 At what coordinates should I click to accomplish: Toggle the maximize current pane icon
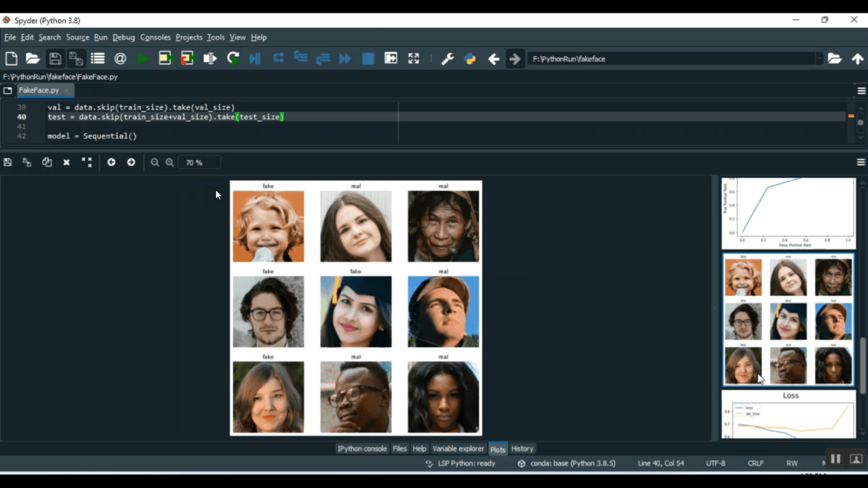click(x=391, y=58)
